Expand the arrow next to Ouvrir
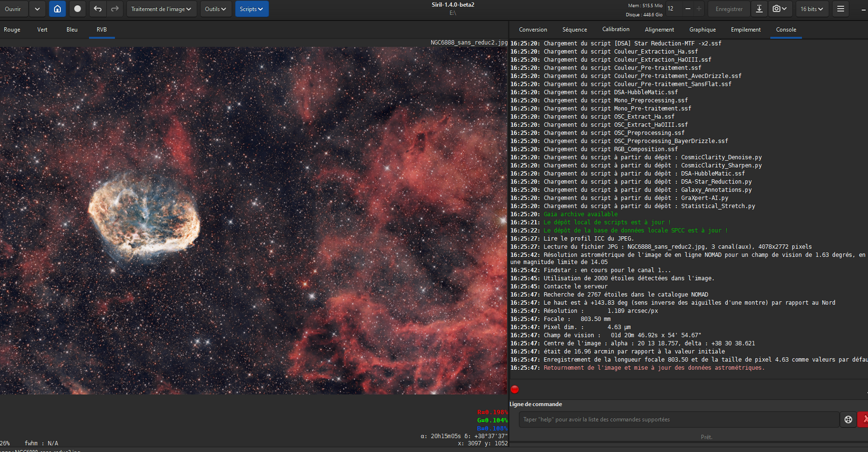 [x=37, y=9]
